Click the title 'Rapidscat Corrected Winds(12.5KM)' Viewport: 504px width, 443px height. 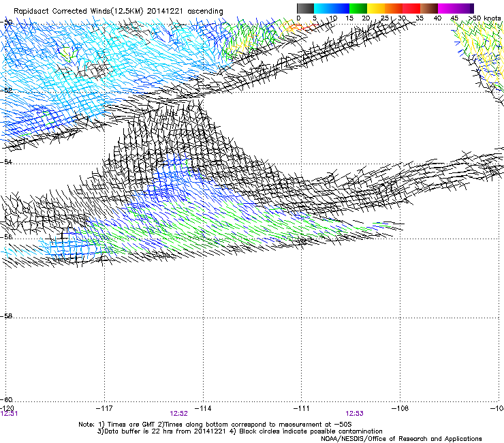78,12
